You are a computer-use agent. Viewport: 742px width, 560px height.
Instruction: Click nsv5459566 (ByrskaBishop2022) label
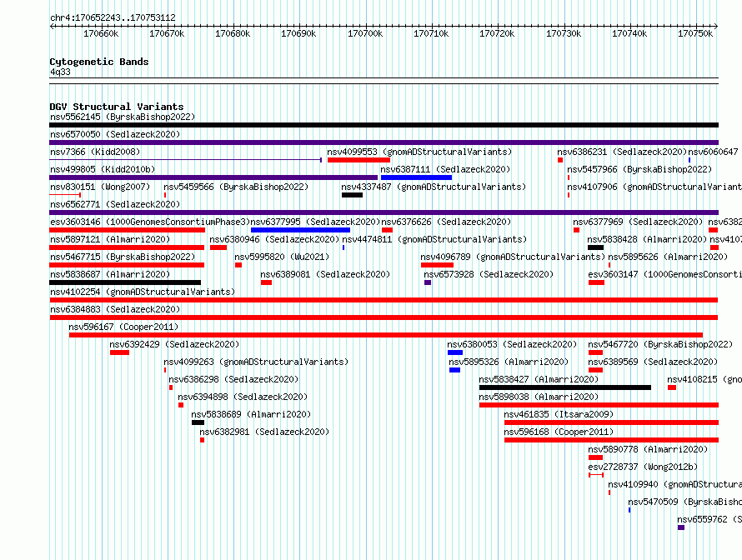pyautogui.click(x=236, y=187)
